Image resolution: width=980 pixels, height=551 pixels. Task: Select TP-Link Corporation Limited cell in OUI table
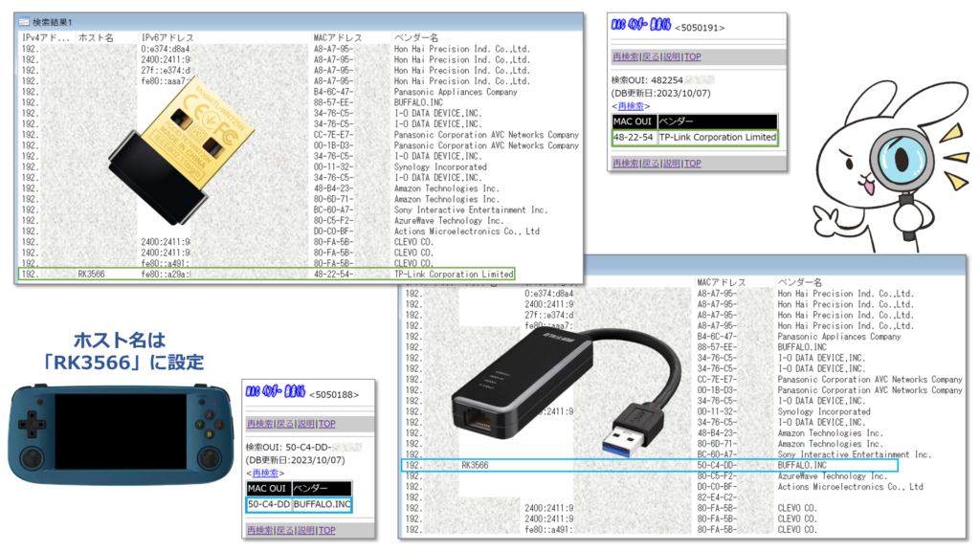pyautogui.click(x=718, y=138)
